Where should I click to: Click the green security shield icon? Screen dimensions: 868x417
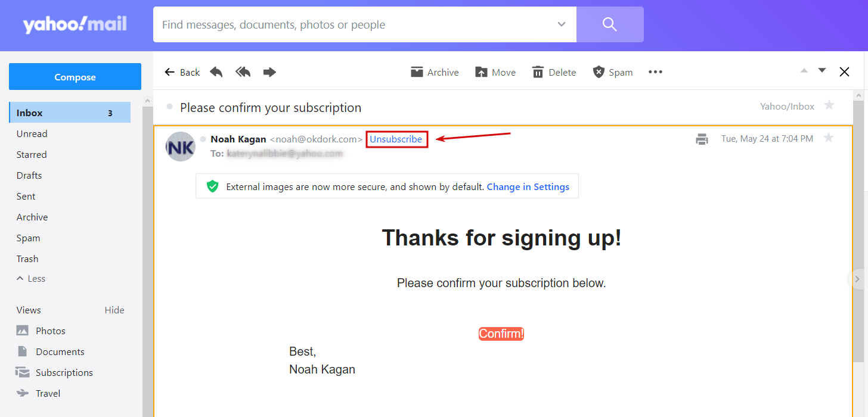click(x=212, y=186)
